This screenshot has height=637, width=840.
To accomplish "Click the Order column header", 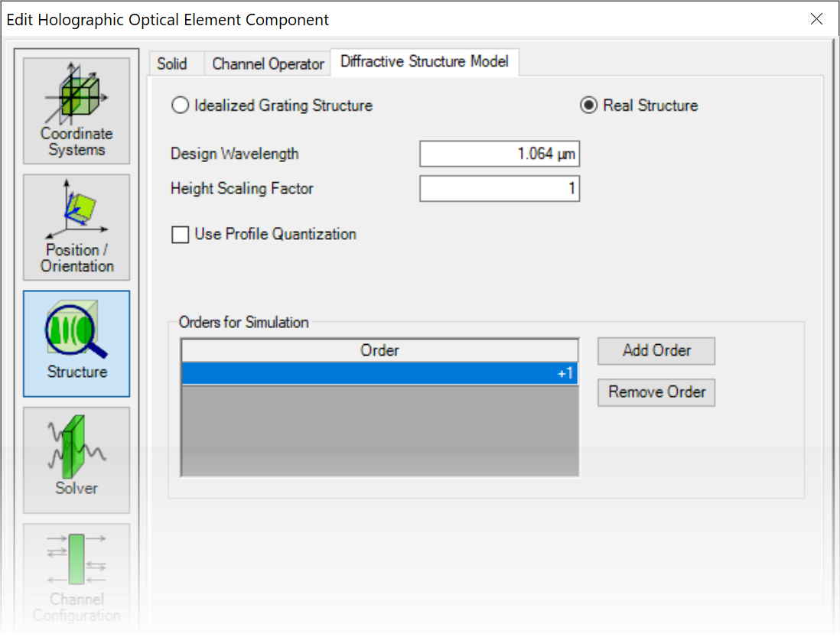I will tap(379, 350).
